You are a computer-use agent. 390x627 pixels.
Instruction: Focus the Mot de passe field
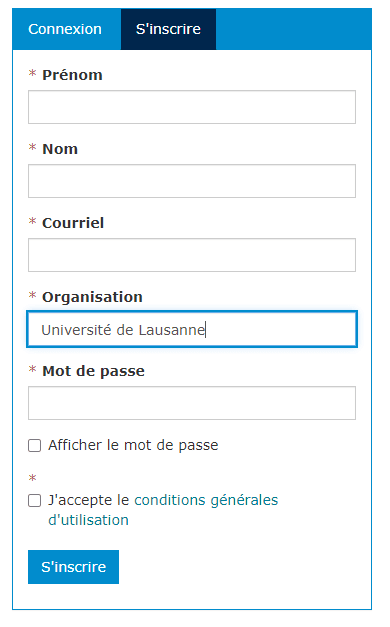(x=192, y=403)
